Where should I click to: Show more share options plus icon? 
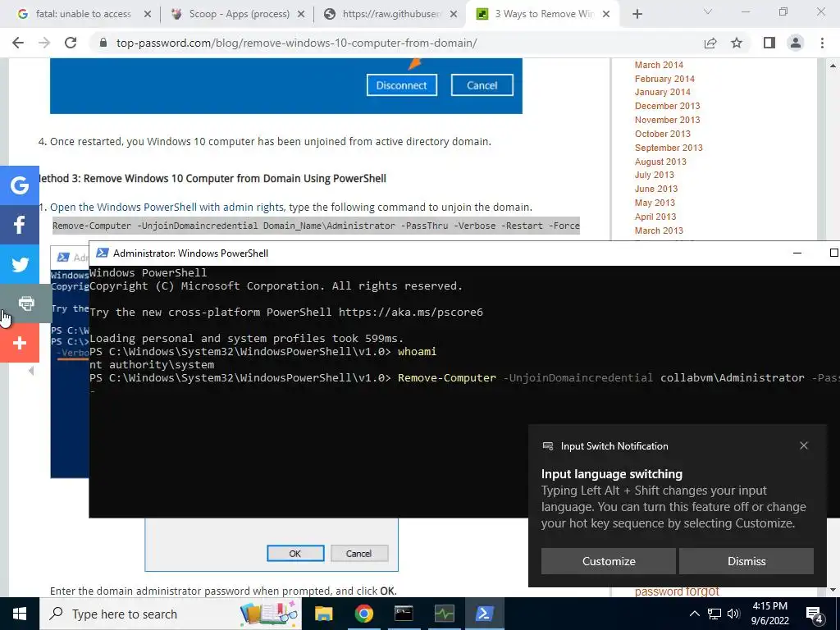(x=20, y=343)
